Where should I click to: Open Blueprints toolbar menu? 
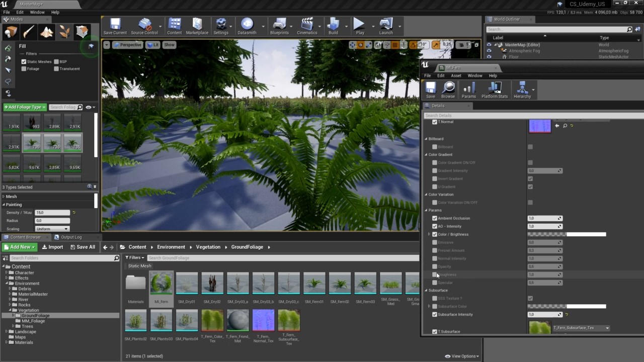pos(279,26)
